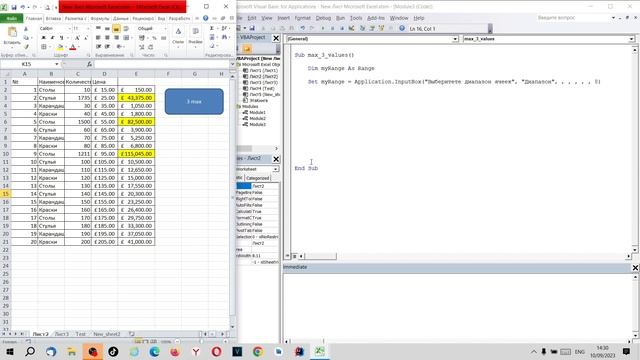Viewport: 640px width, 360px height.
Task: Click the red font color button
Action: point(73,47)
